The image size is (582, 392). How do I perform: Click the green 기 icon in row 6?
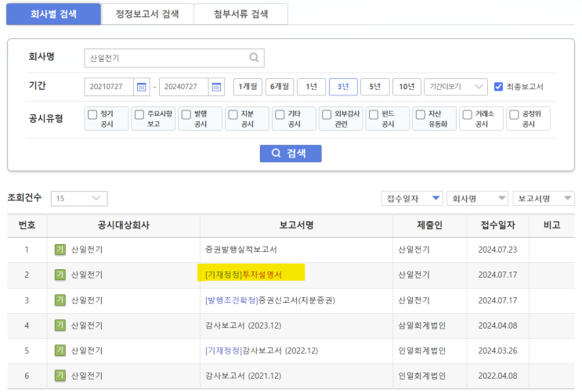point(60,376)
